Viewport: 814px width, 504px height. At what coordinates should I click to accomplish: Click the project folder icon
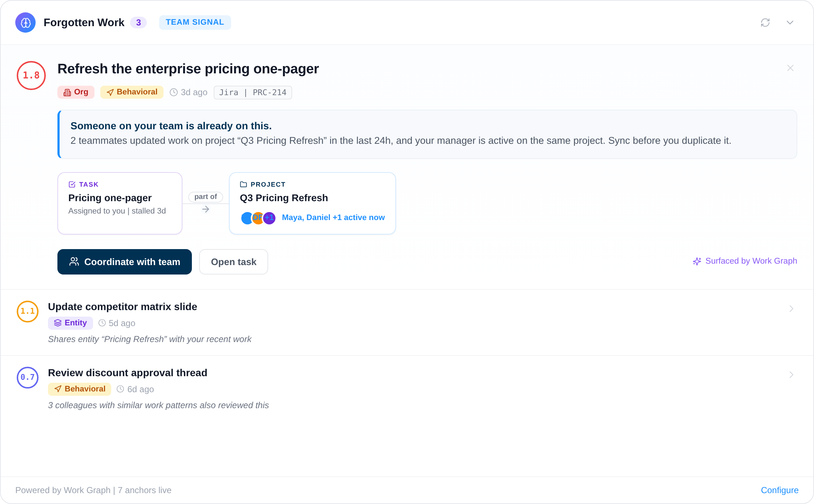click(243, 184)
